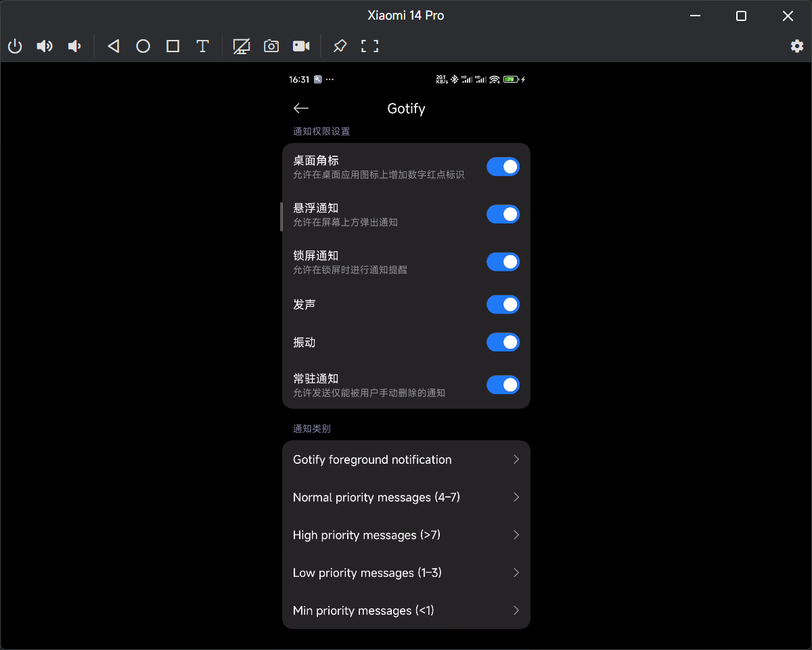Click the back triangle navigation icon

click(x=114, y=46)
